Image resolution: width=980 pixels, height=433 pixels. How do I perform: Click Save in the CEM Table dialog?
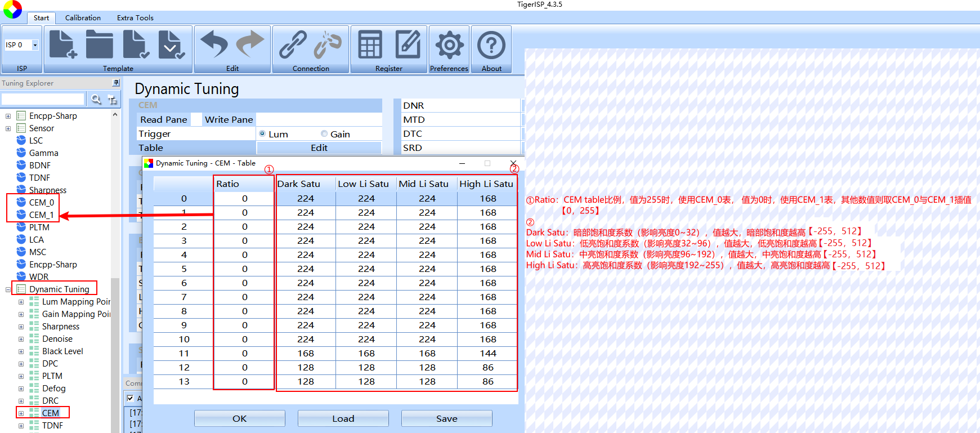pyautogui.click(x=447, y=418)
